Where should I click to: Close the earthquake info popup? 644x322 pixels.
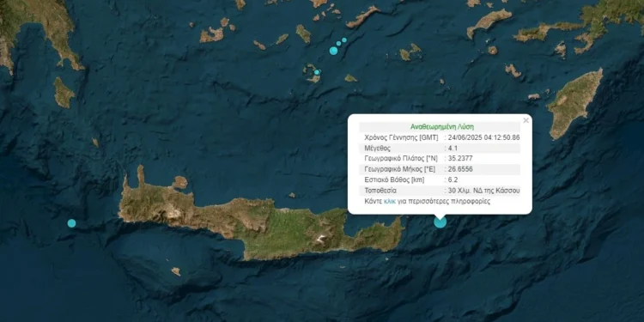pyautogui.click(x=526, y=120)
